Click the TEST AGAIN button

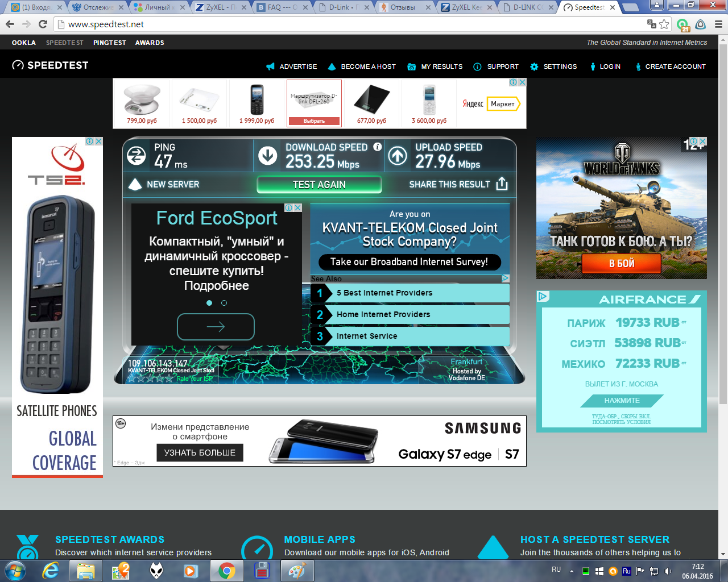click(x=319, y=185)
